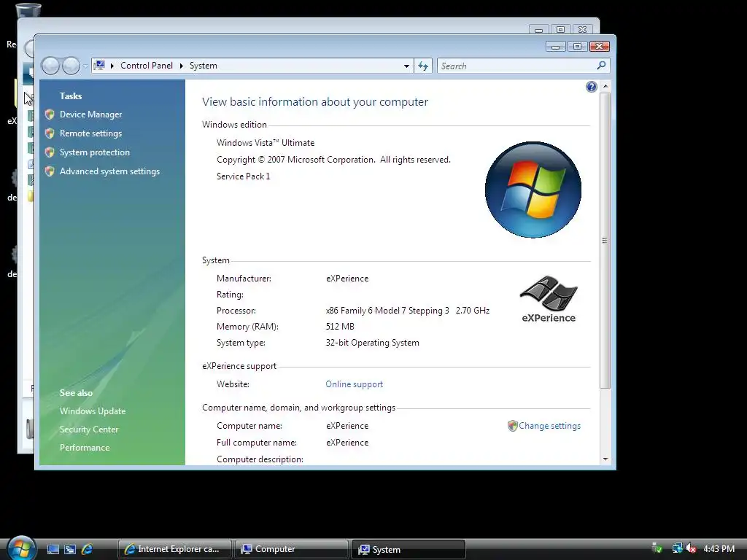747x560 pixels.
Task: Go back with the Back arrow button
Action: (50, 66)
